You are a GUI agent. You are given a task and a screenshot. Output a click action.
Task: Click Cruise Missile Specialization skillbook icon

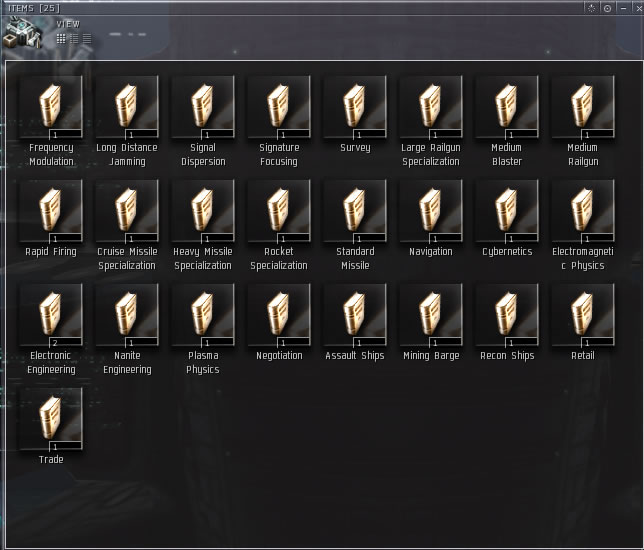(x=127, y=211)
